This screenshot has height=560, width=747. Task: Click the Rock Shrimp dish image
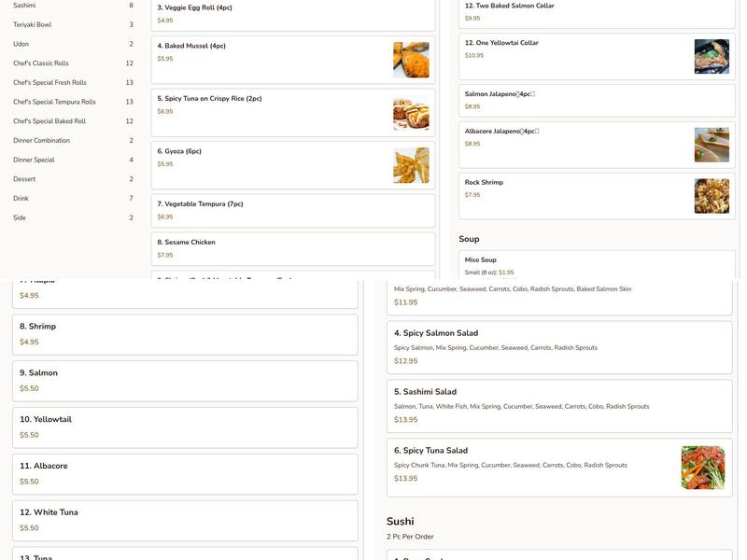coord(712,193)
